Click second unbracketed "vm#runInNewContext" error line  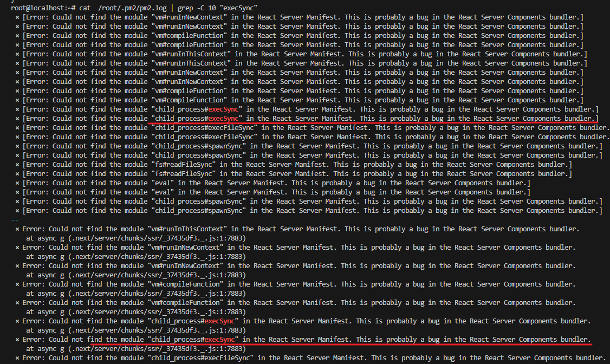click(295, 265)
